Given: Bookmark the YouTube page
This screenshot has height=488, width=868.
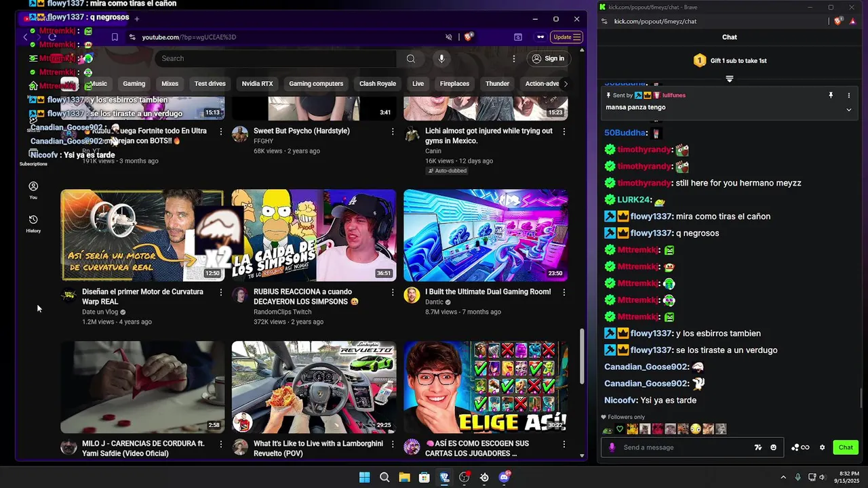Looking at the screenshot, I should pyautogui.click(x=115, y=37).
